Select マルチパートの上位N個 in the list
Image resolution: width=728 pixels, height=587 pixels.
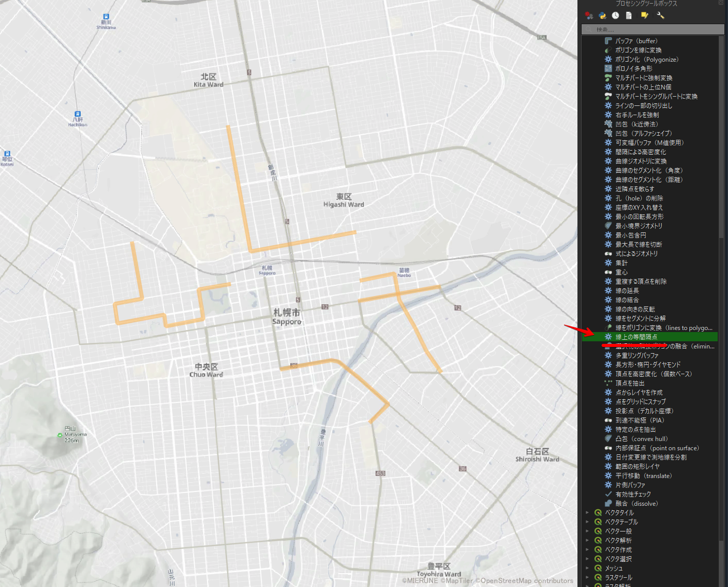(x=643, y=87)
